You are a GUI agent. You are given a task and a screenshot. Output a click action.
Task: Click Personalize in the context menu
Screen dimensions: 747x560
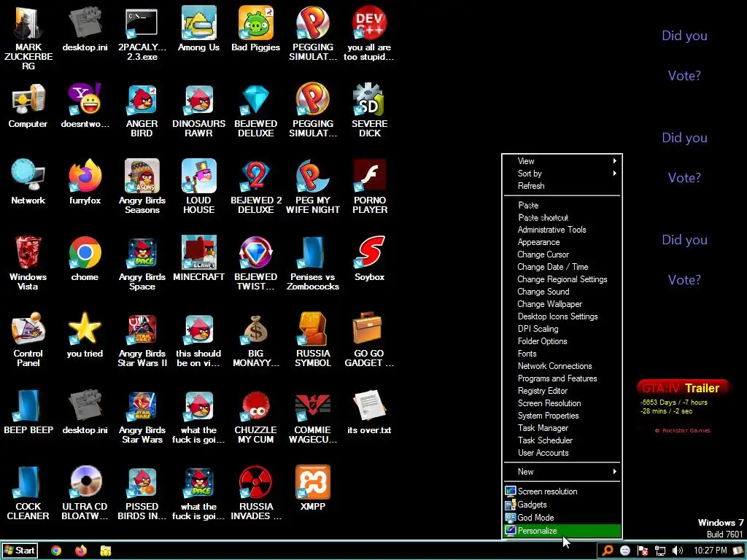point(562,531)
